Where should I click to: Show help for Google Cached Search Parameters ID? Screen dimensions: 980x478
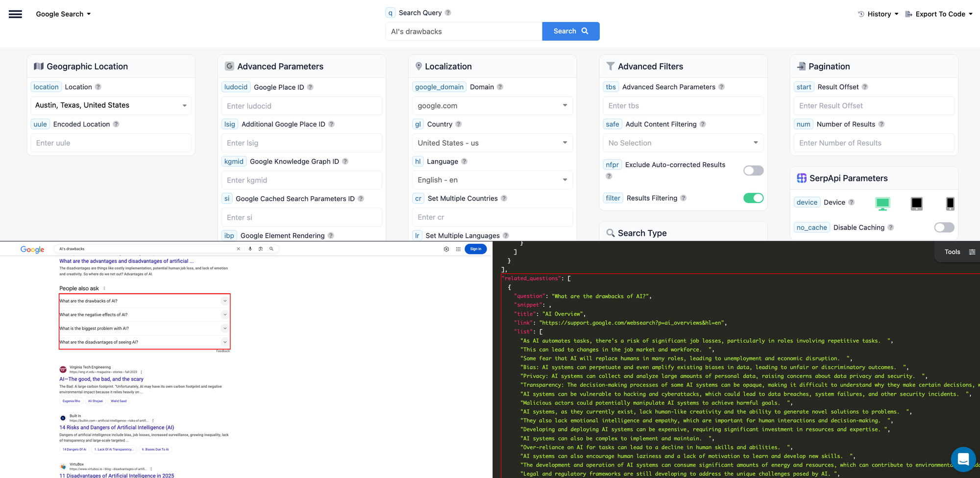[361, 199]
